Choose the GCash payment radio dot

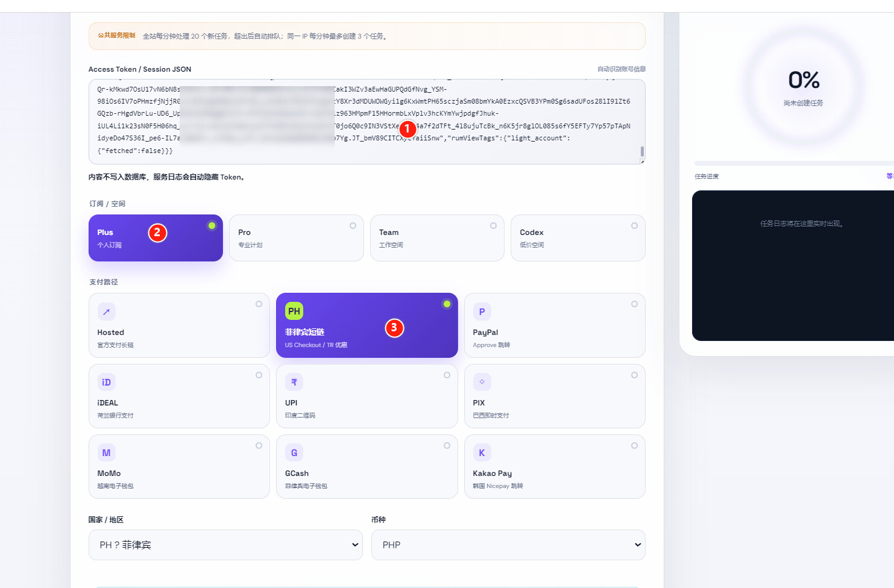447,445
